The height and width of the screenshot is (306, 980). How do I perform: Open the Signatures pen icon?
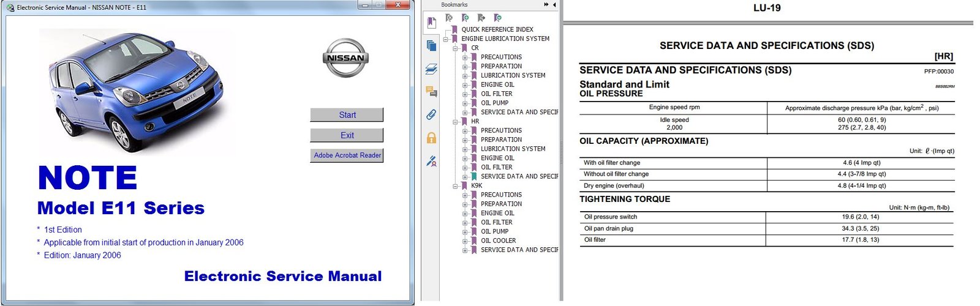pos(431,161)
